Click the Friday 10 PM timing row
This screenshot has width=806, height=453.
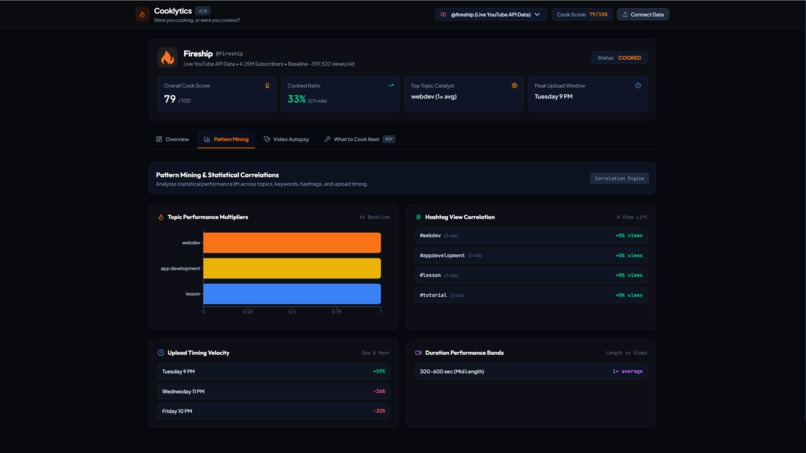point(273,411)
